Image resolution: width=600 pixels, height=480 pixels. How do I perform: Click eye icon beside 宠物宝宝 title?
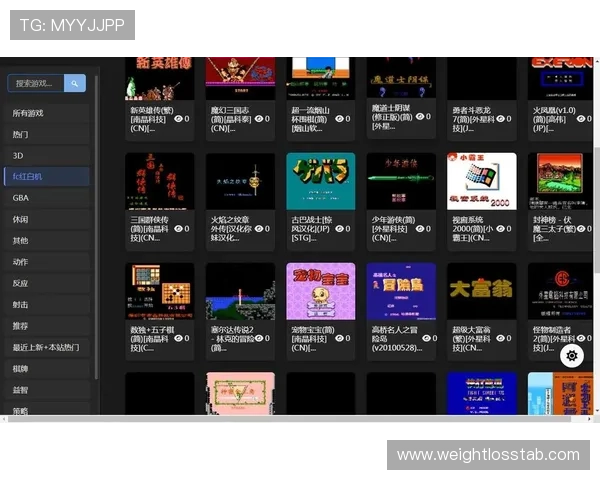click(339, 338)
